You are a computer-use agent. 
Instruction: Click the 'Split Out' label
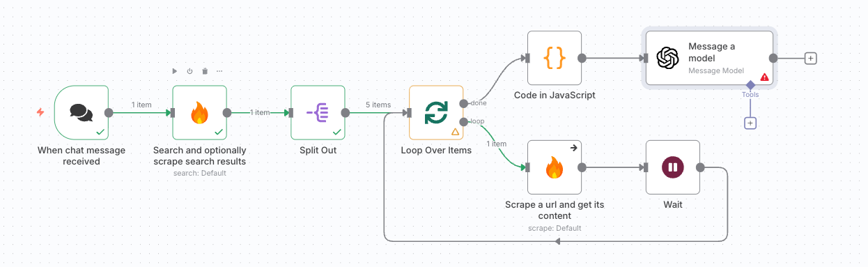318,150
